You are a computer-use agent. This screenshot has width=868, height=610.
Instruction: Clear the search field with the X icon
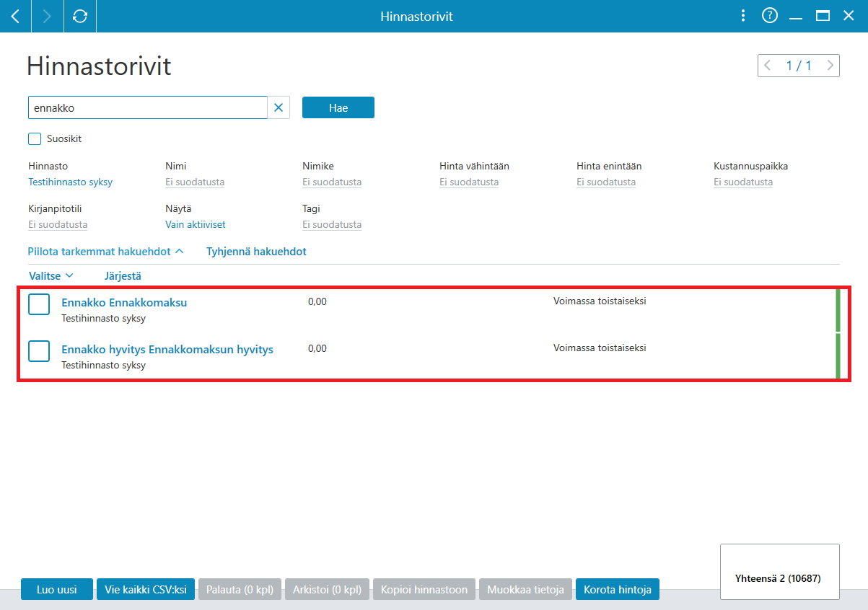279,107
